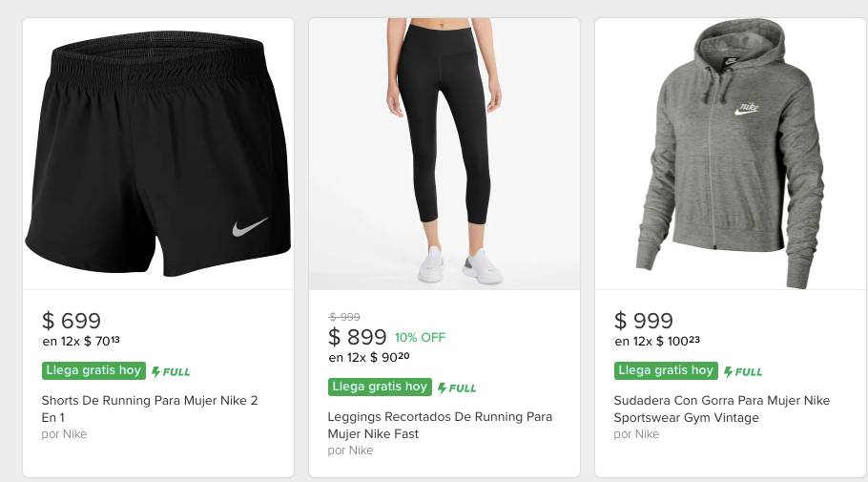Open Sudadera Con Gorra Para Mujer title
Screen dimensions: 868x482
[x=722, y=409]
